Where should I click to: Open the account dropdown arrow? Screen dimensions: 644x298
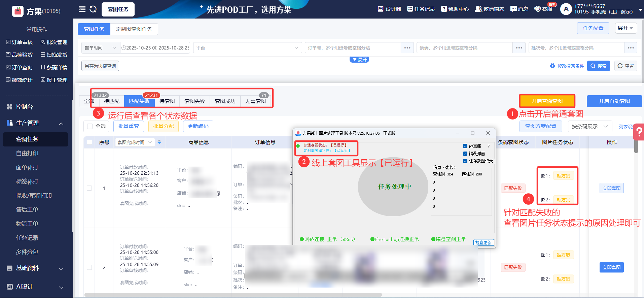tap(640, 10)
